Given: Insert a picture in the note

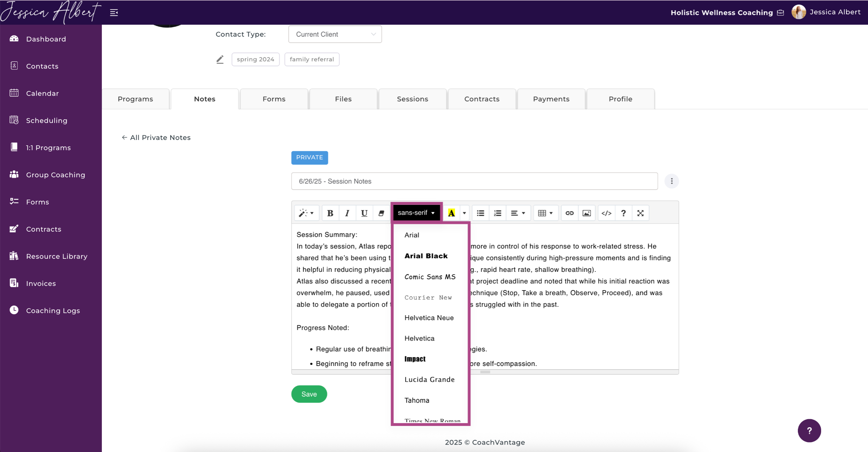Looking at the screenshot, I should point(587,213).
